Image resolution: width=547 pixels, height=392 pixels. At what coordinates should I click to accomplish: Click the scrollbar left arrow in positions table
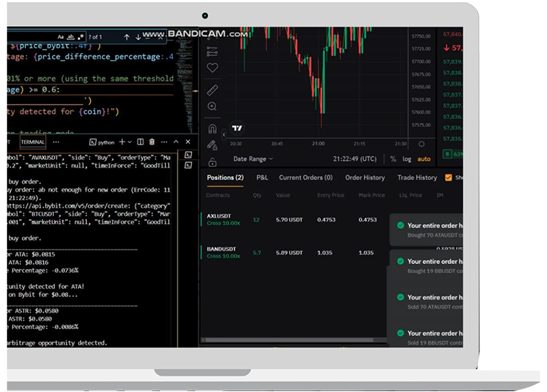tap(203, 339)
